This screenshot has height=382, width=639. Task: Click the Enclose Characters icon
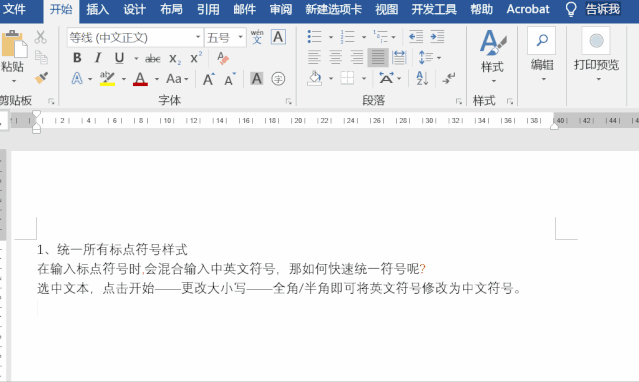278,78
